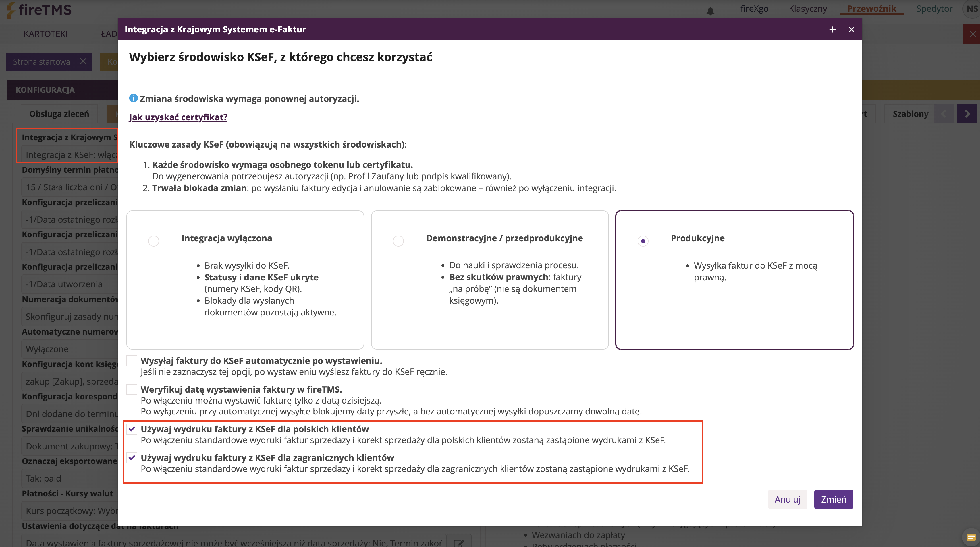Click Demonstracyjne / przedprodukcyjne card title
The image size is (980, 547).
(x=504, y=238)
